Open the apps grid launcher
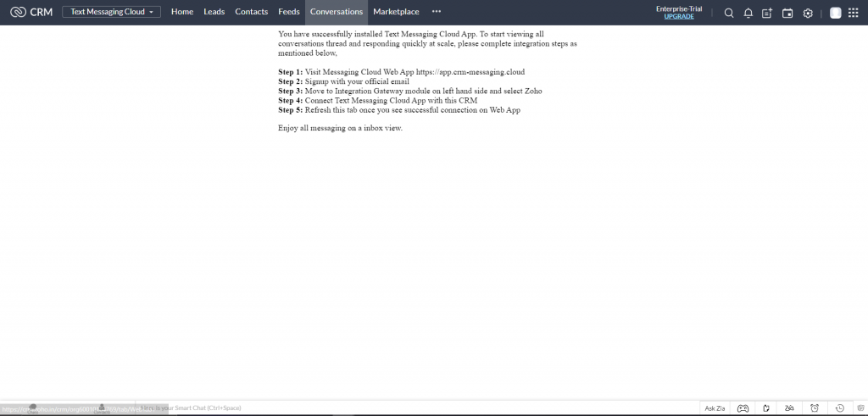 (853, 13)
